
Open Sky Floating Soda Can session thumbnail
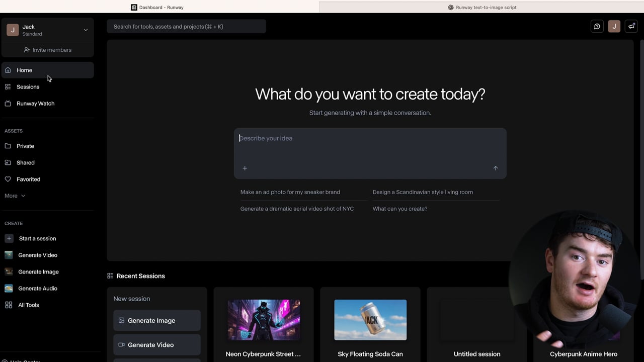tap(370, 320)
